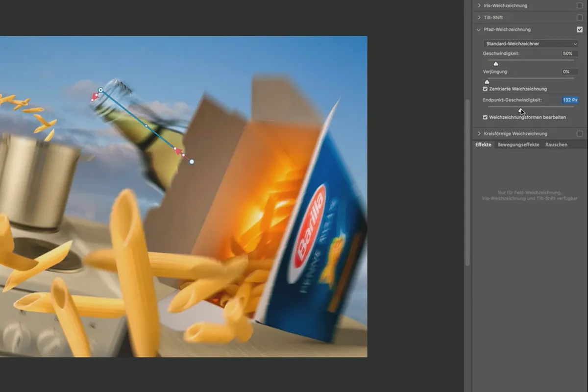588x392 pixels.
Task: Expand the Tilt-Shift section
Action: (x=479, y=18)
